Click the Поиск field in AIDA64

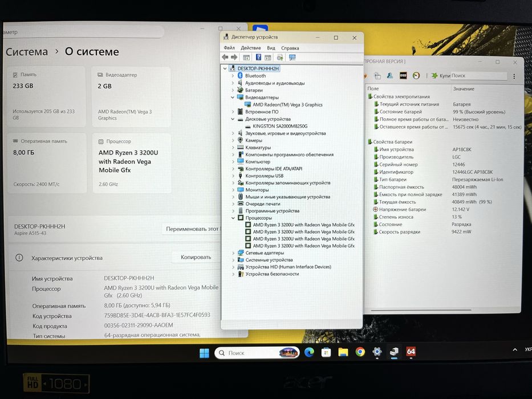point(478,76)
